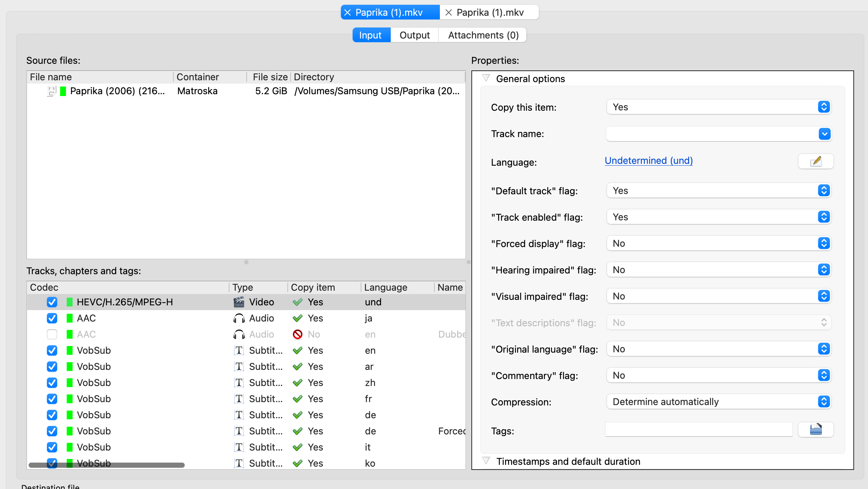This screenshot has height=489, width=868.
Task: Click the green color block of the source file
Action: coord(63,91)
